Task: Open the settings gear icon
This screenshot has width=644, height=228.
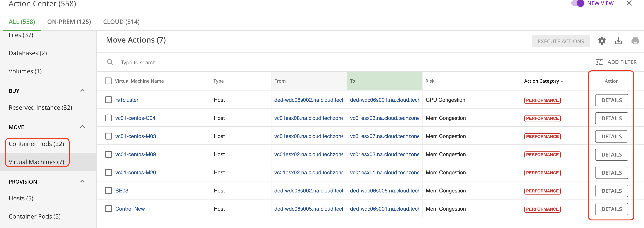Action: tap(602, 41)
